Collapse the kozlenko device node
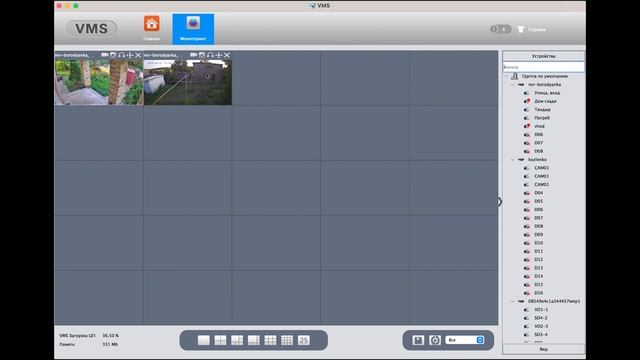Screen dimensions: 640x360 point(513,160)
